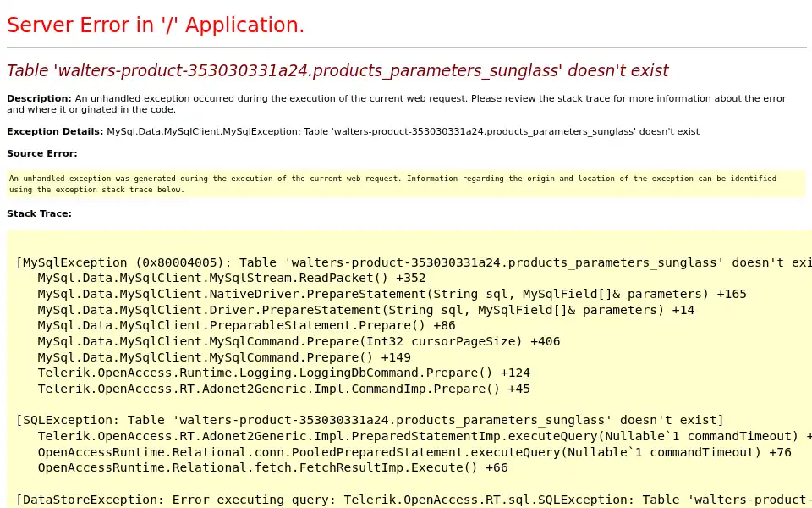Image resolution: width=812 pixels, height=508 pixels.
Task: Click the 'Exception Details:' label
Action: click(x=55, y=132)
